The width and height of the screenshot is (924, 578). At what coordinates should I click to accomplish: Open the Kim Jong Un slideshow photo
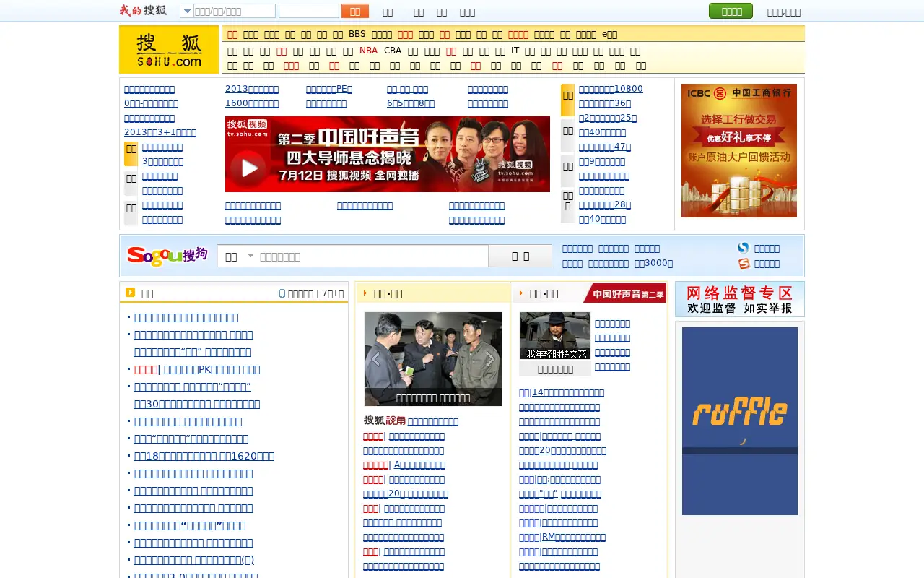pos(433,359)
